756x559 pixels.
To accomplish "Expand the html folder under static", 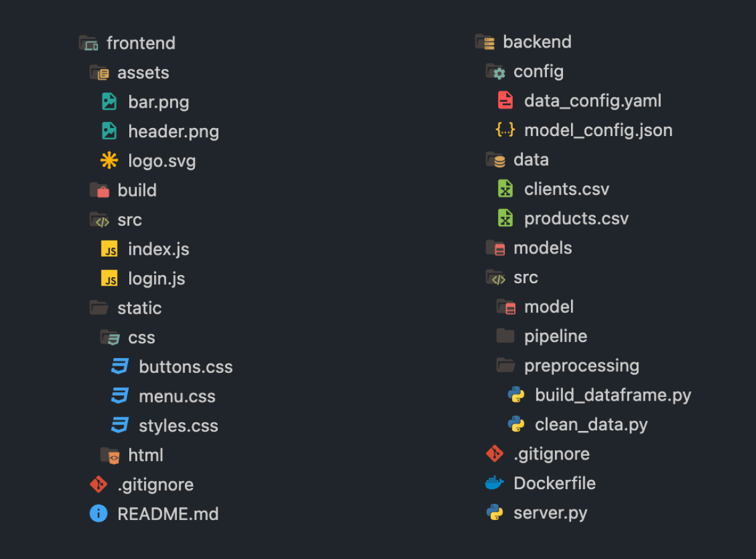I will click(132, 455).
